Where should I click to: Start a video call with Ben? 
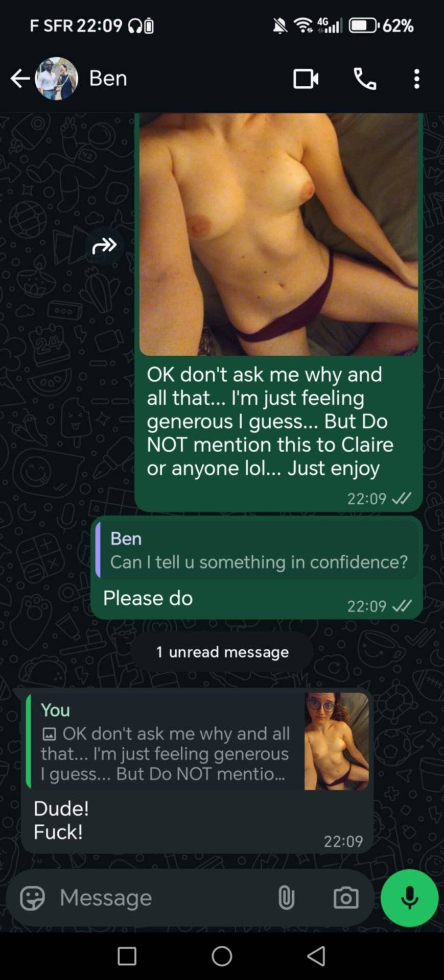[x=306, y=79]
